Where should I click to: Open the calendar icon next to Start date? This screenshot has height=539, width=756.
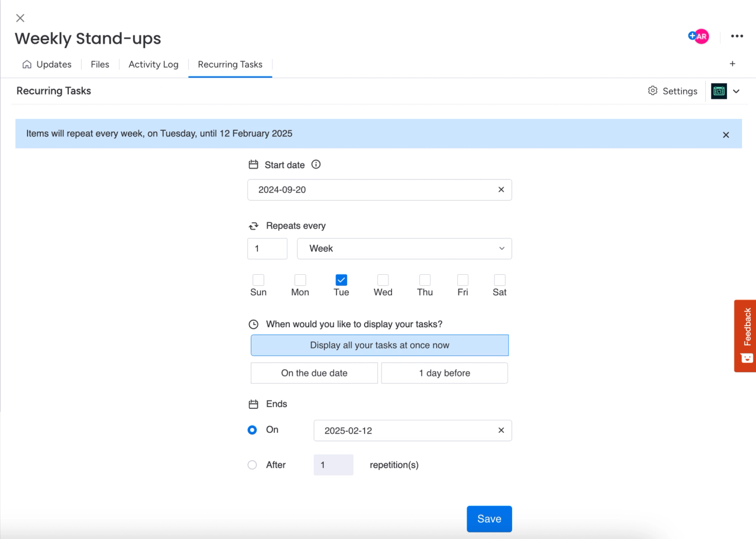pos(253,164)
